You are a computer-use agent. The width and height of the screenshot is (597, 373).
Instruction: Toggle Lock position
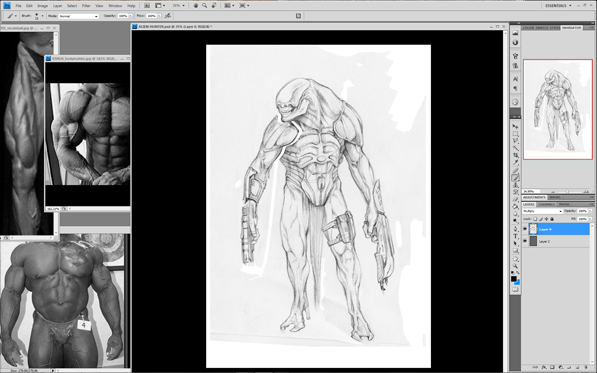point(546,219)
